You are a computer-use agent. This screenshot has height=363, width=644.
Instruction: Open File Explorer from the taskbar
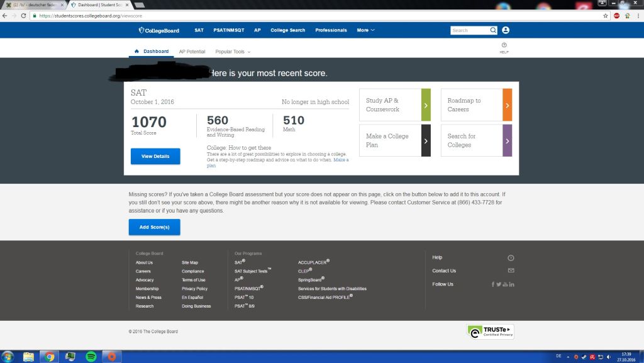(28, 357)
